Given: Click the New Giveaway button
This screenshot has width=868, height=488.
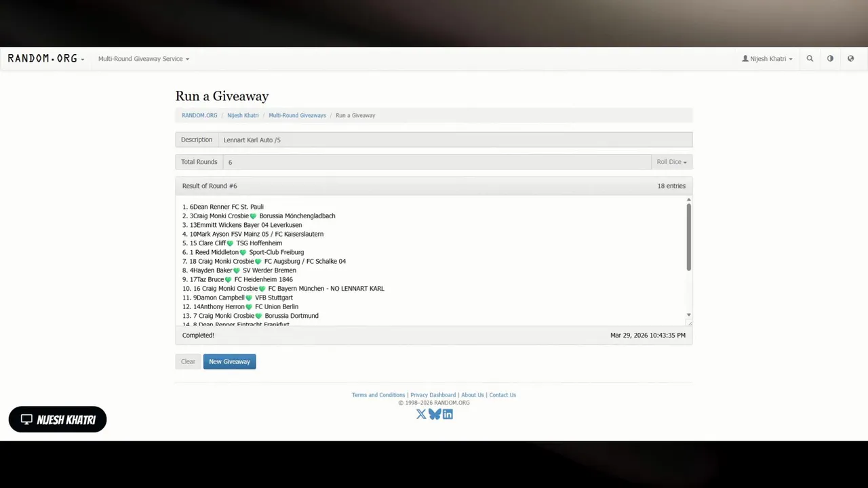Looking at the screenshot, I should [x=229, y=361].
